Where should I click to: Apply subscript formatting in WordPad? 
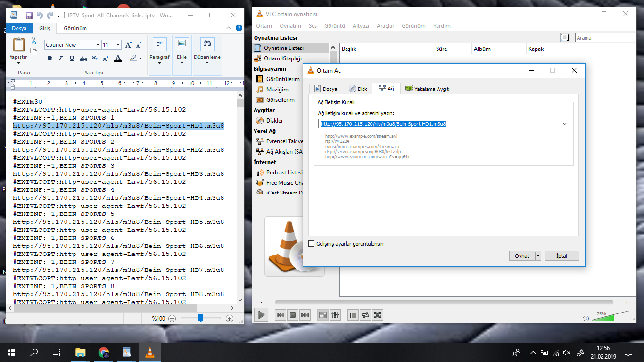(95, 58)
